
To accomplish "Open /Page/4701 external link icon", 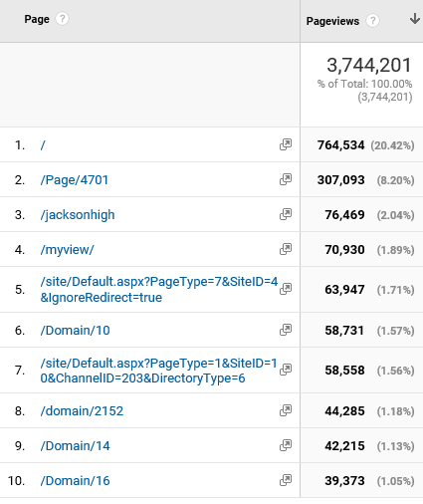I will 286,179.
